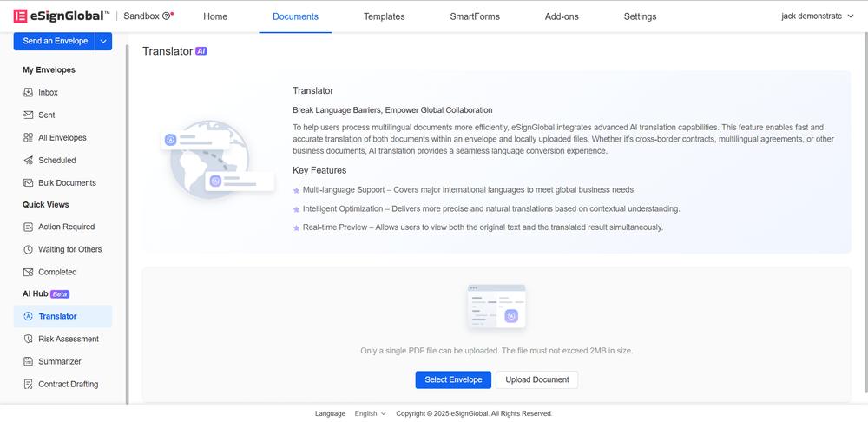This screenshot has height=422, width=868.
Task: Switch to the Templates tab
Action: click(384, 16)
